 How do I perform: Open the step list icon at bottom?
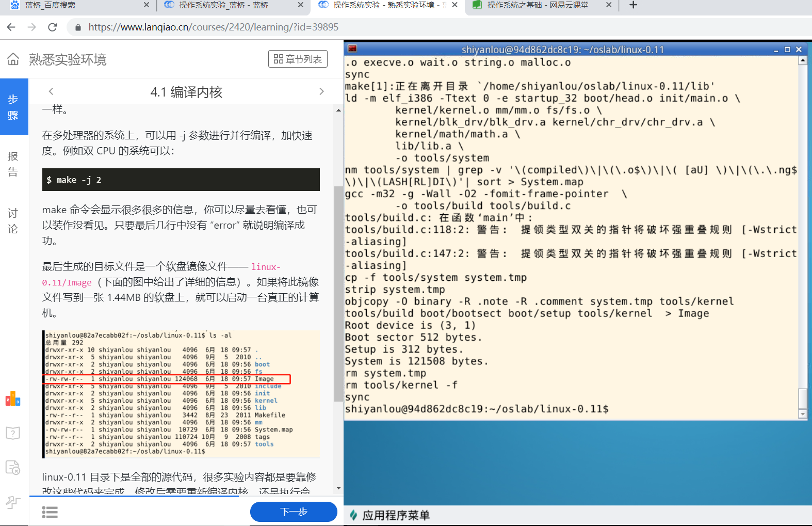tap(50, 512)
